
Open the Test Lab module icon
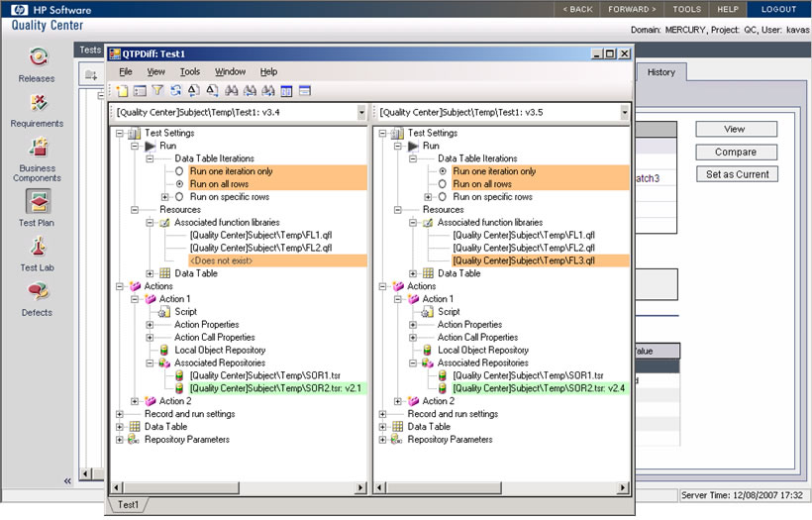pyautogui.click(x=38, y=247)
